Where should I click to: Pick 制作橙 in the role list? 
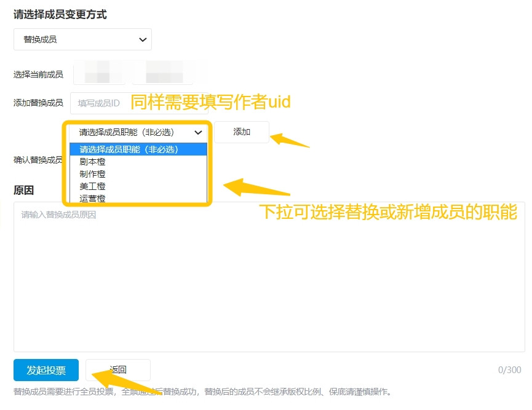click(93, 174)
